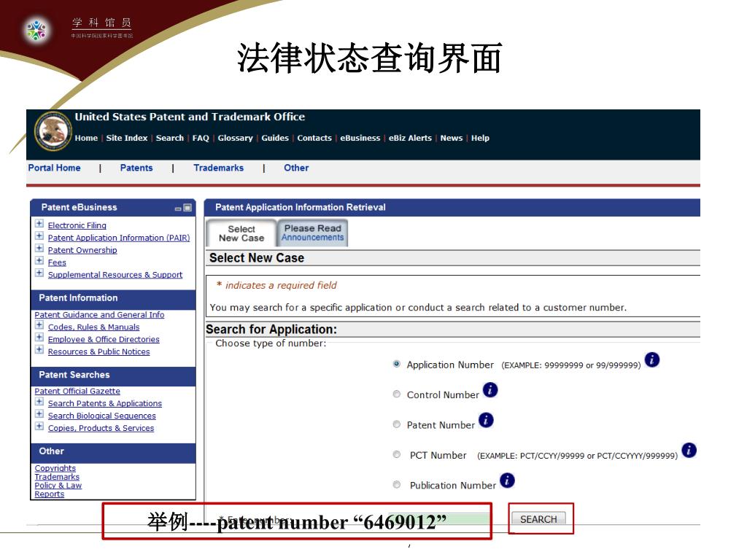Restore the Patent eBusiness panel window icon
Image resolution: width=747 pixels, height=560 pixels.
coord(187,208)
